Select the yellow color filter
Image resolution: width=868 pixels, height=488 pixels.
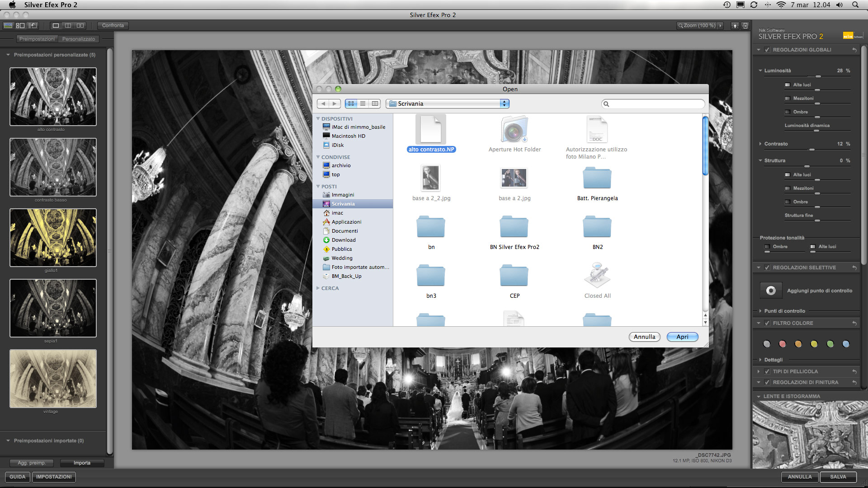click(814, 344)
